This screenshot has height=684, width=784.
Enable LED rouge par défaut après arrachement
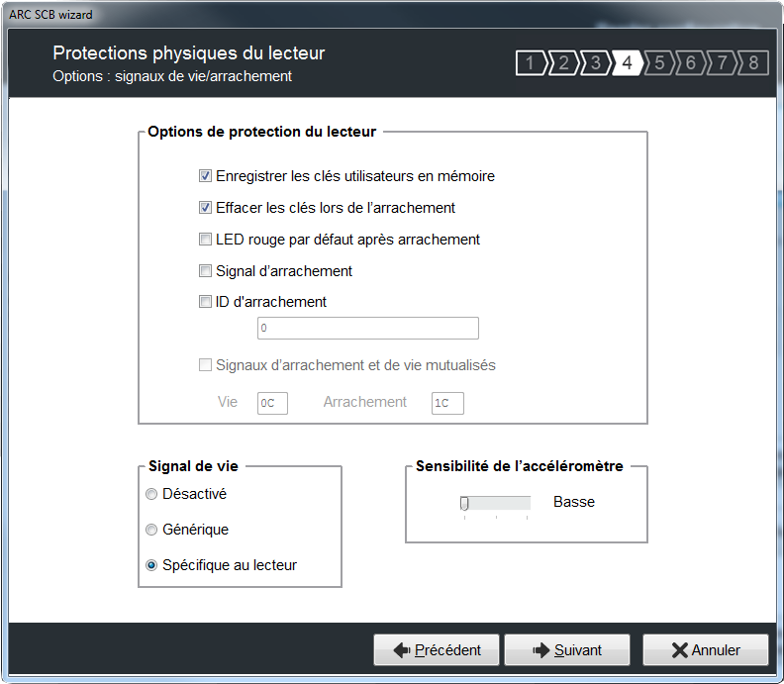pyautogui.click(x=206, y=240)
